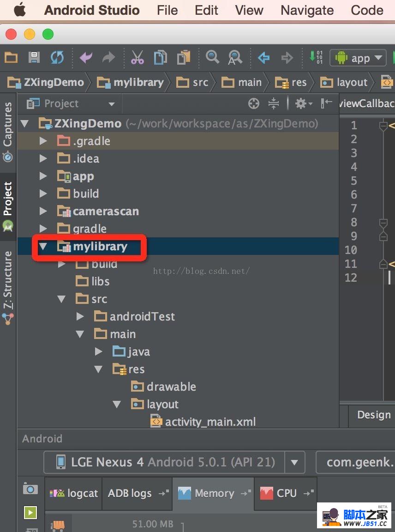Screen dimensions: 395x532
Task: Open the Project panel settings gear
Action: [x=303, y=103]
